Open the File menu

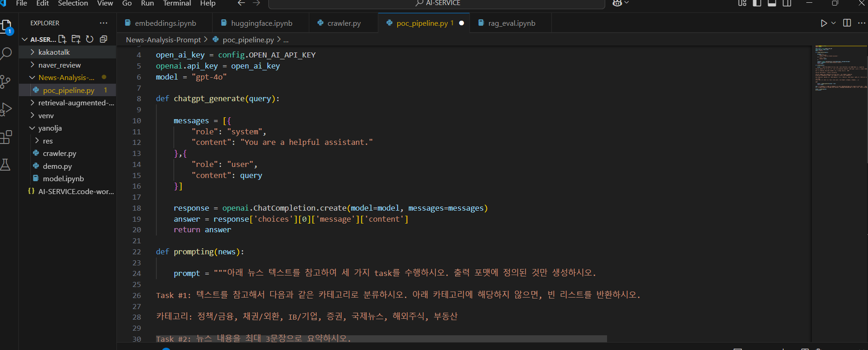point(21,3)
